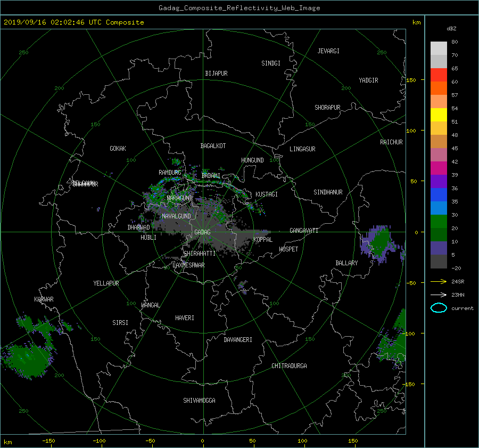
Task: Pick the magenta swatch in the dBZ scale
Action: tap(439, 168)
